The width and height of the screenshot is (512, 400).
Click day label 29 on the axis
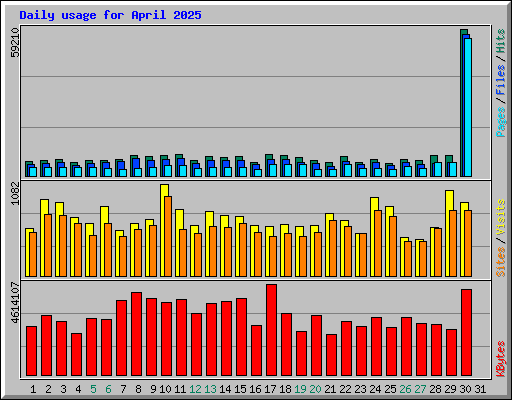pos(450,389)
